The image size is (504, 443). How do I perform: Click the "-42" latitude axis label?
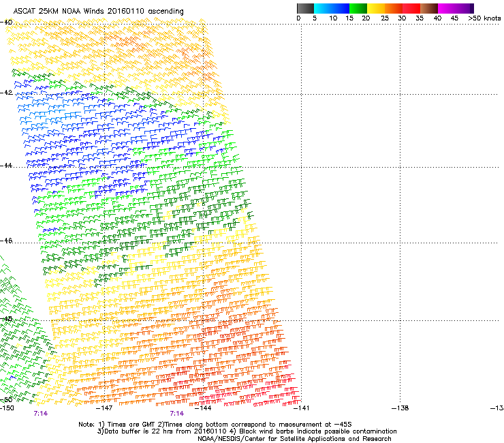[6, 93]
